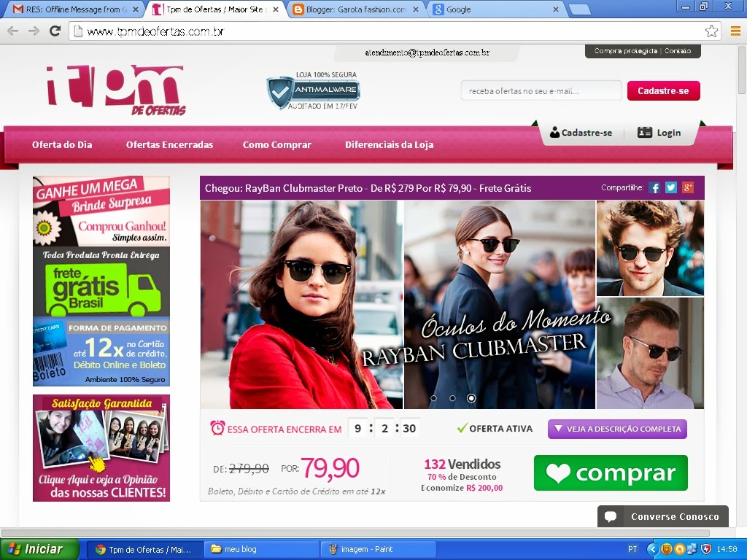Click the Oferta Ativa status text
Viewport: 747px width, 560px height.
coord(495,429)
